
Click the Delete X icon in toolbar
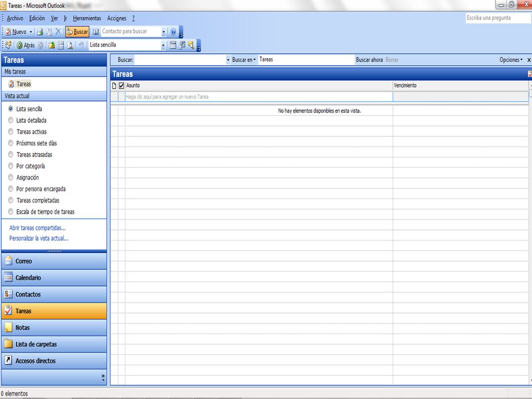tap(58, 32)
